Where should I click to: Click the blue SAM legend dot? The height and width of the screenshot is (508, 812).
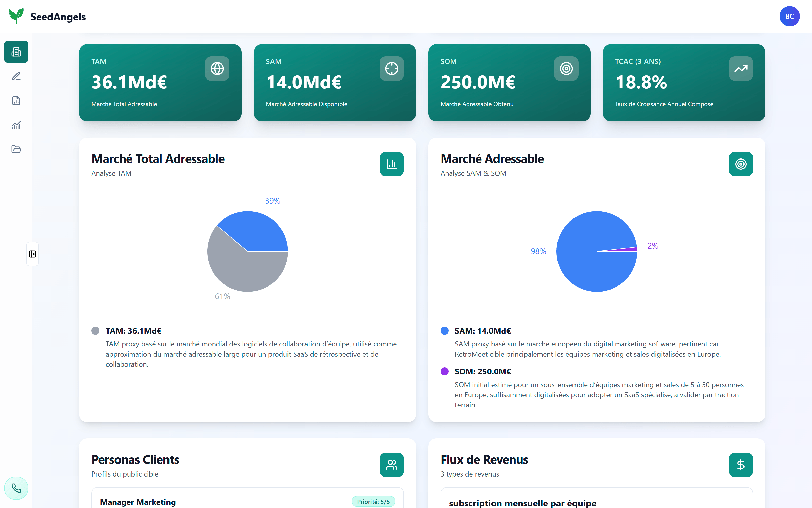(x=444, y=331)
